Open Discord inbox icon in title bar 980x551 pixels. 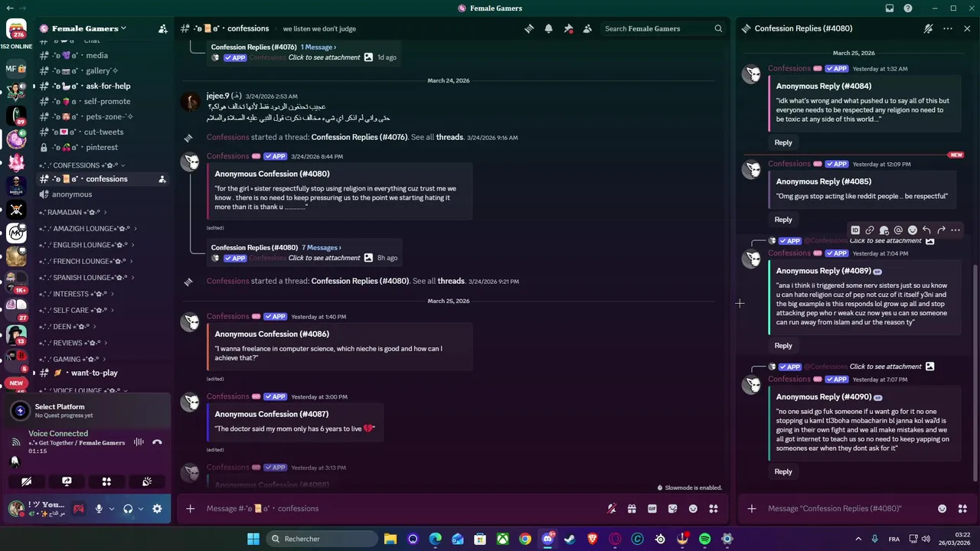(890, 8)
